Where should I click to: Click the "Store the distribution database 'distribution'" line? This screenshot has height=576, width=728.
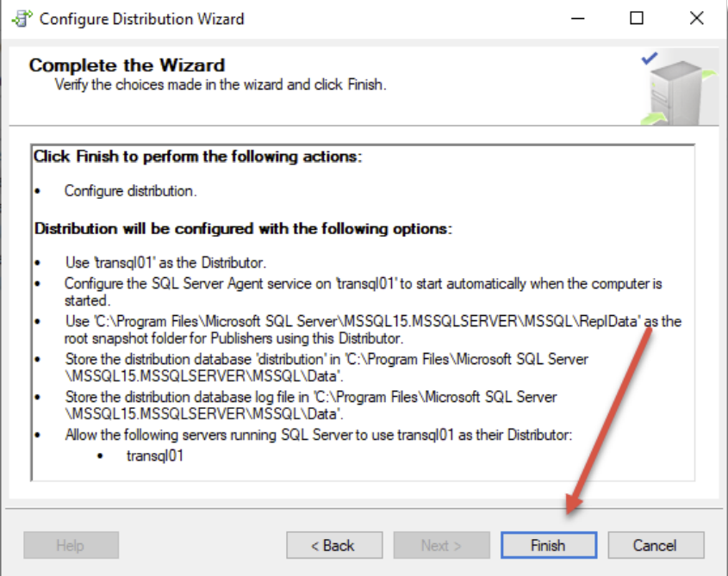tap(327, 367)
